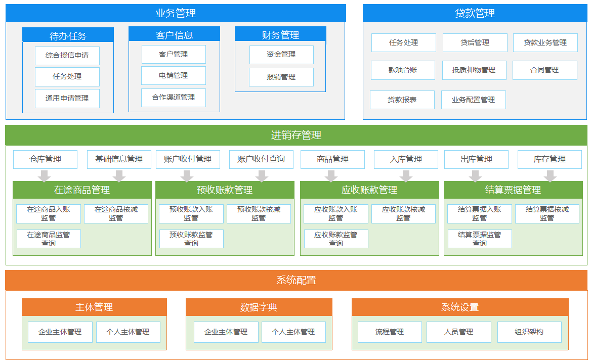Select the 业务配置管理 box

point(474,100)
